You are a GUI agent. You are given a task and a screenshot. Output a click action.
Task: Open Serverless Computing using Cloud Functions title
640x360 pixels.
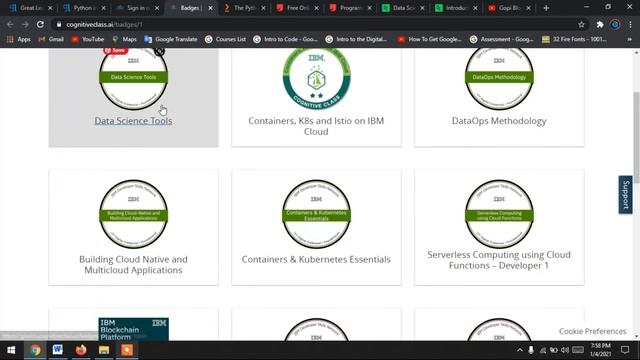point(499,260)
